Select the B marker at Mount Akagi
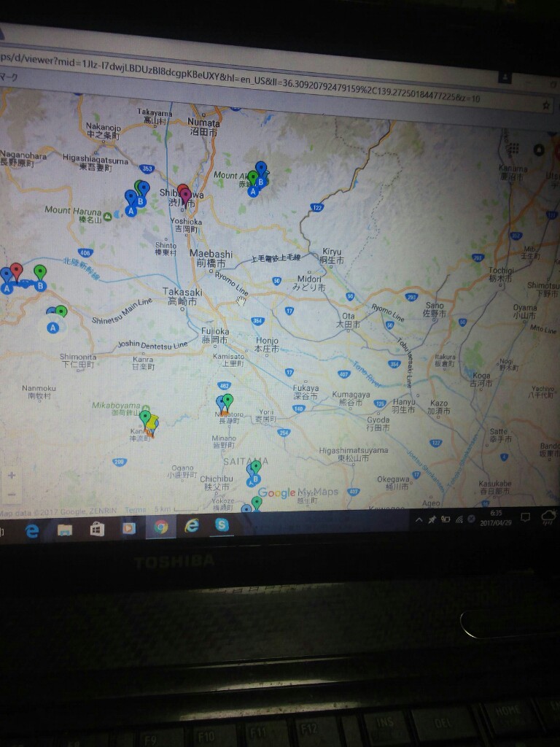Viewport: 560px width, 747px height. click(x=260, y=182)
